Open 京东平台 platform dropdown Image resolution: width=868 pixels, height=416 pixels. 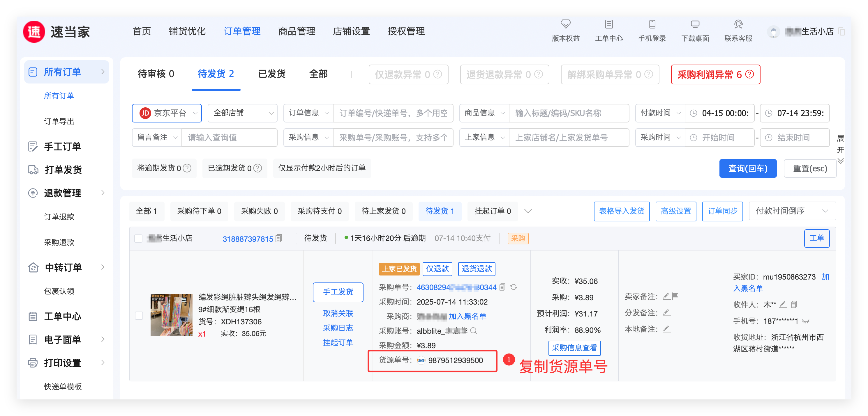point(167,113)
